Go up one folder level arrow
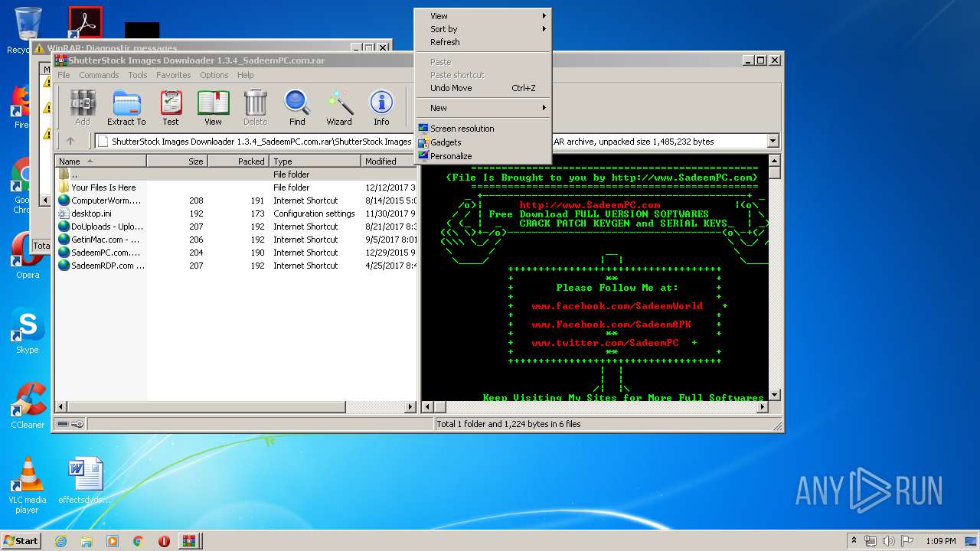The image size is (980, 551). click(70, 141)
